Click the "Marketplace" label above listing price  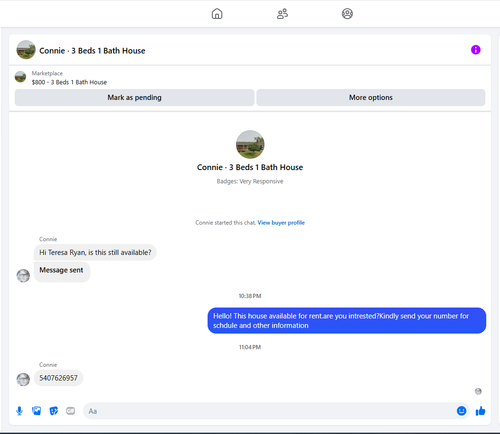pyautogui.click(x=47, y=73)
